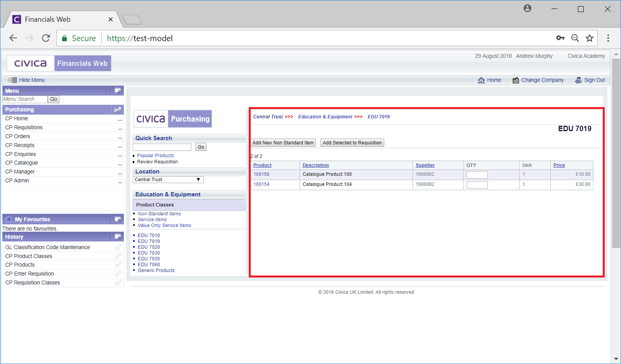Click QTY field for Catalogue Product 104
The height and width of the screenshot is (364, 621).
click(x=477, y=185)
